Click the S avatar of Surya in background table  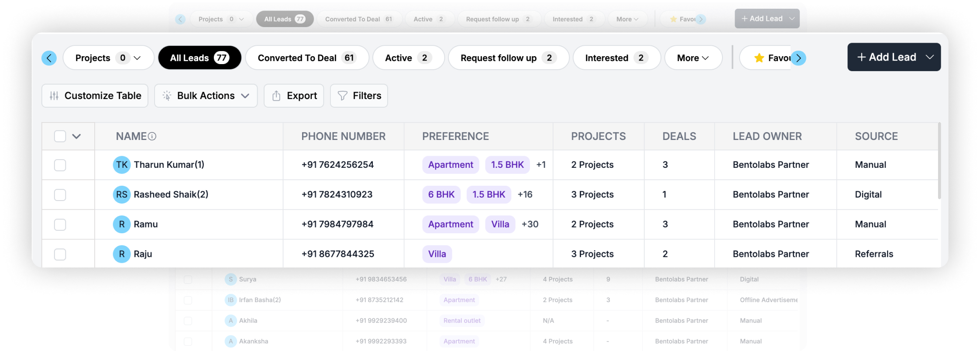pyautogui.click(x=230, y=279)
